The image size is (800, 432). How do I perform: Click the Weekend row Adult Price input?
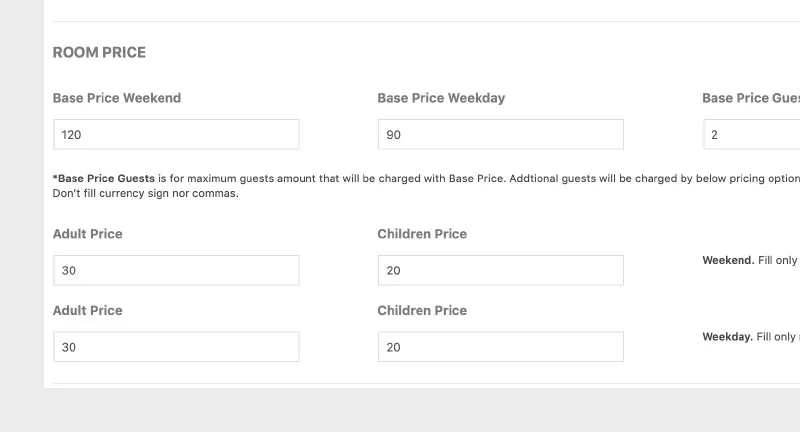pos(176,270)
